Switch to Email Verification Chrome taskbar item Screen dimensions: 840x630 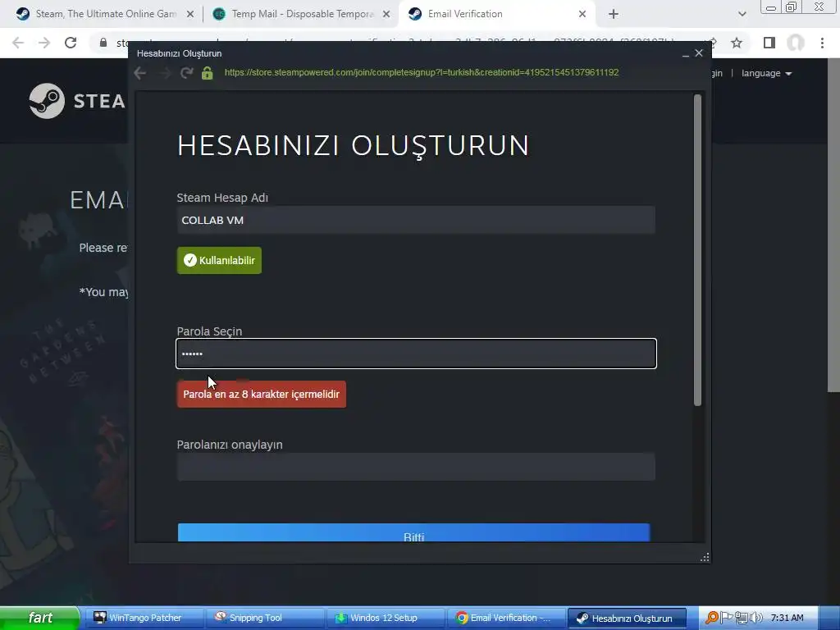pyautogui.click(x=506, y=618)
